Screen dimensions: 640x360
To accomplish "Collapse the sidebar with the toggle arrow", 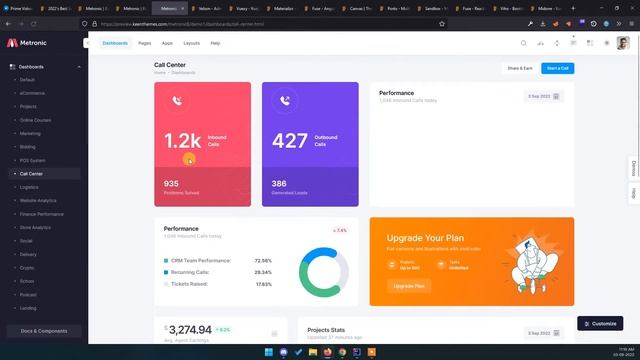I will [x=87, y=43].
